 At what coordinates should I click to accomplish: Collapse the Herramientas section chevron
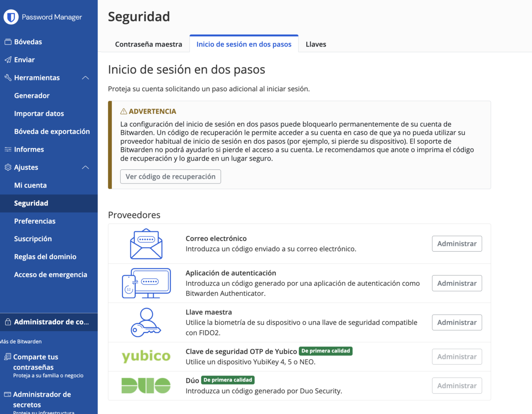point(85,77)
